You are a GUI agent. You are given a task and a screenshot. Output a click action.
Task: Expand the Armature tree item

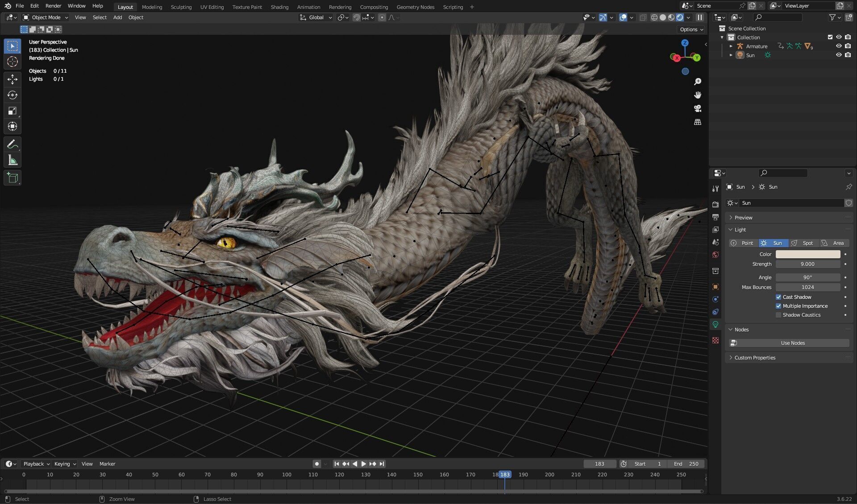pyautogui.click(x=731, y=46)
